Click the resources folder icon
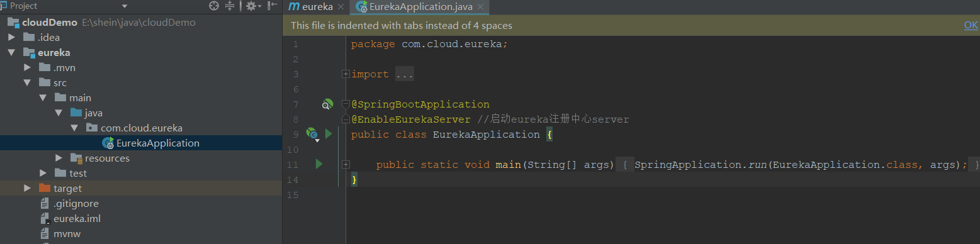Screen dimensions: 980x244 [76, 158]
